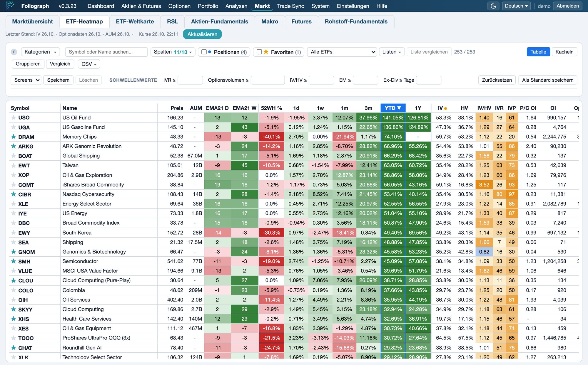Toggle the star on the CHAT row
Screen dimensions: 588x365
[14, 348]
